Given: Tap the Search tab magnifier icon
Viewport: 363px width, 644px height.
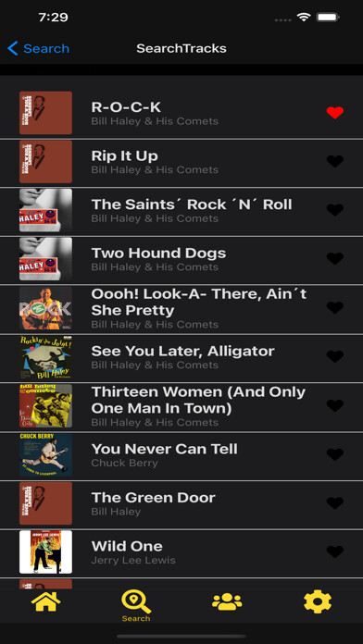Looking at the screenshot, I should (x=136, y=601).
